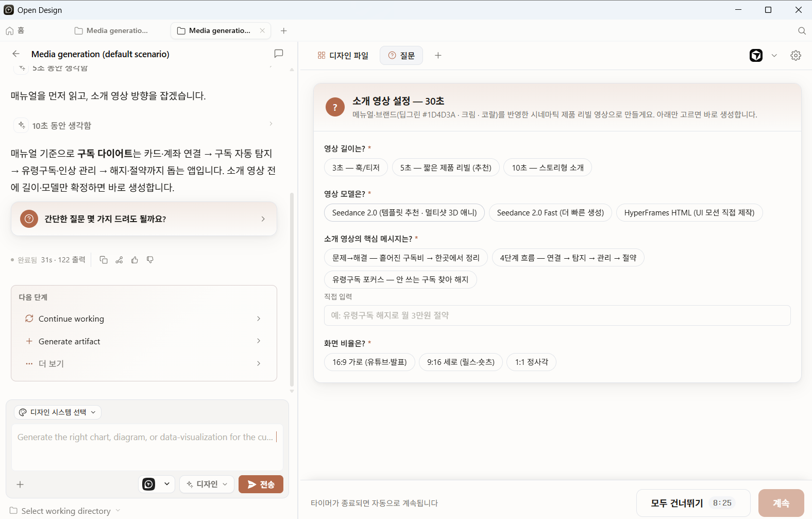Image resolution: width=812 pixels, height=519 pixels.
Task: Select 4단계 흐름 message option
Action: (x=568, y=258)
